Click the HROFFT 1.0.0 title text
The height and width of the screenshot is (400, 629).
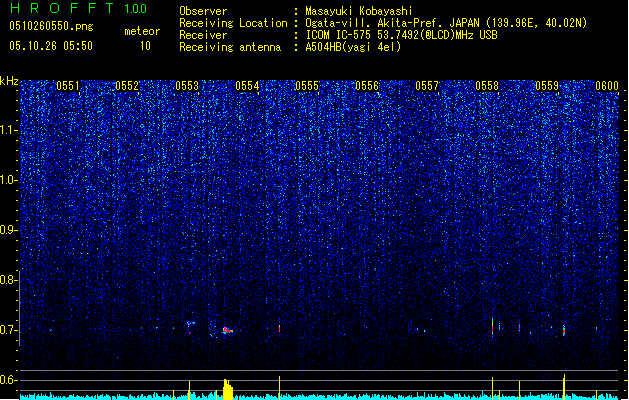tap(78, 8)
